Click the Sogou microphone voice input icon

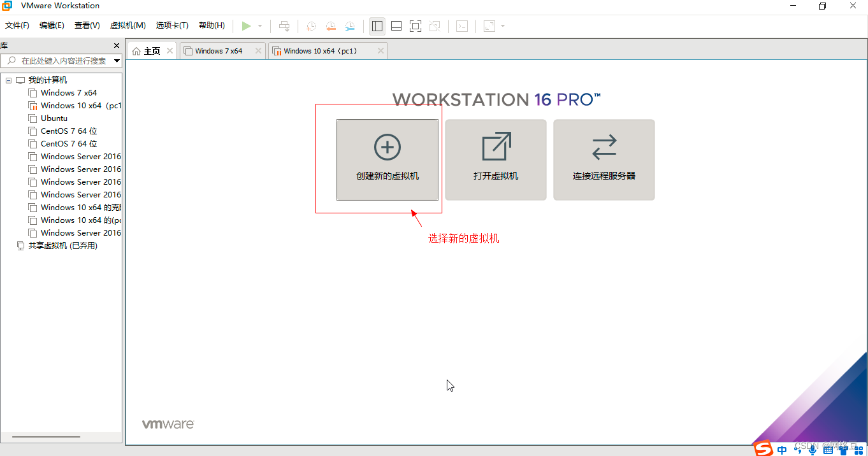(x=813, y=450)
